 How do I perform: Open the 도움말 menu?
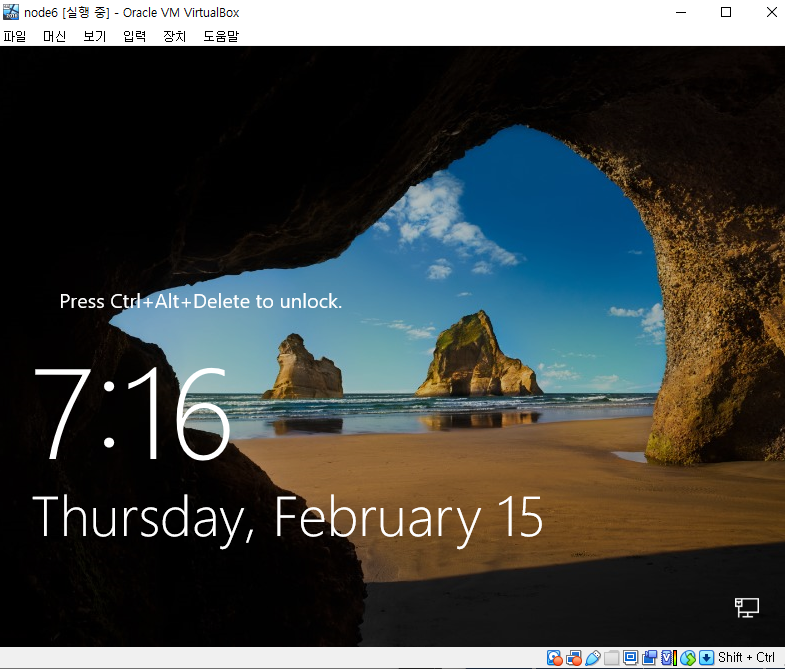221,36
